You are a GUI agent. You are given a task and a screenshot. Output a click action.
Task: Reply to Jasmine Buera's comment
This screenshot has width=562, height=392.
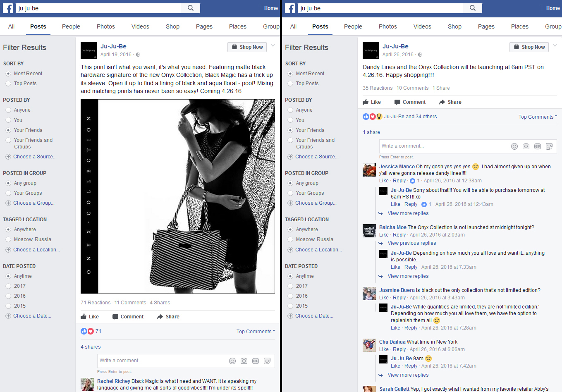pos(399,298)
